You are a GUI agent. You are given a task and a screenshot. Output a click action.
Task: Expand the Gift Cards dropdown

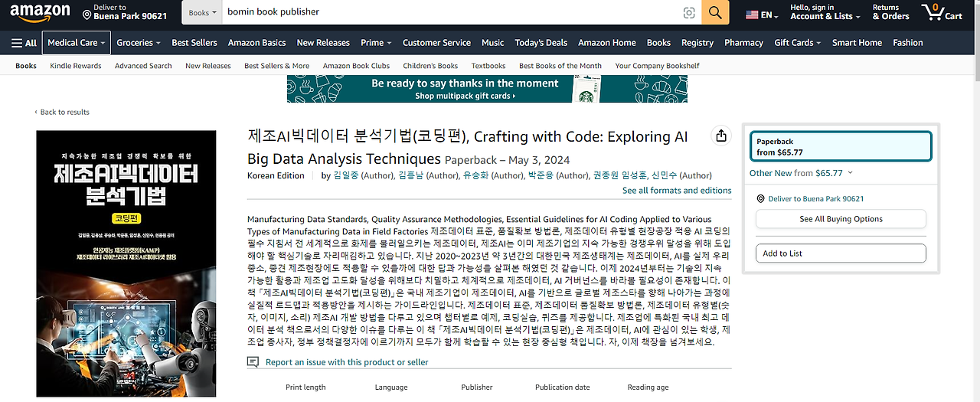pos(797,43)
